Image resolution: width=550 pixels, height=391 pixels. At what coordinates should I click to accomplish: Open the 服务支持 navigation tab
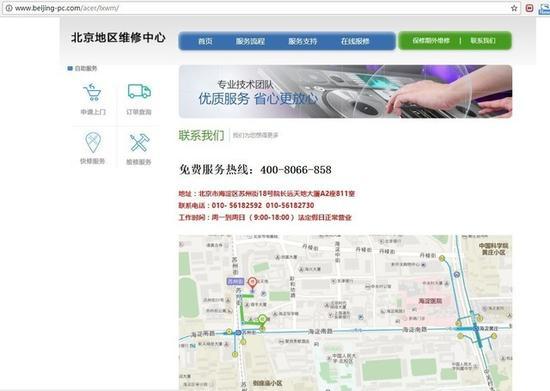tap(303, 41)
